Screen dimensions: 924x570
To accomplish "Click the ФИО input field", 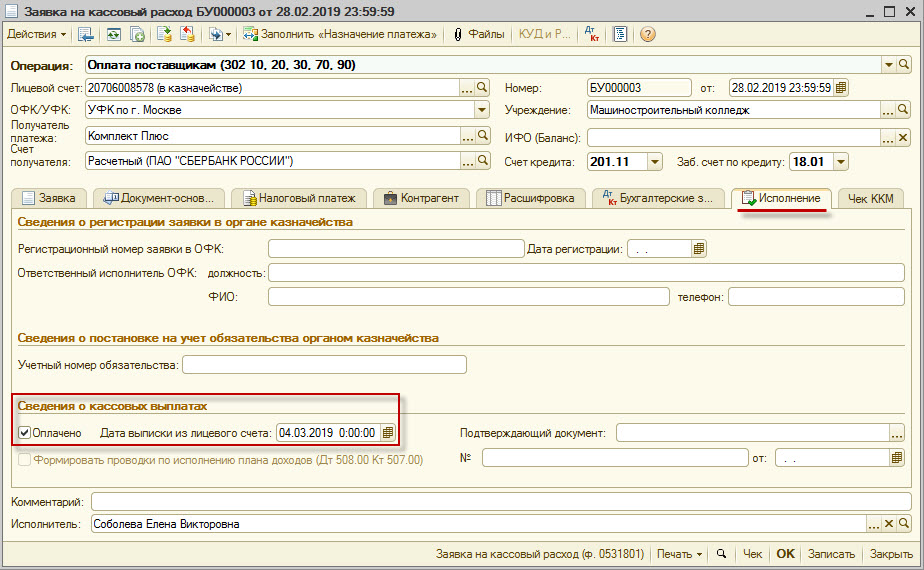I will pos(468,297).
